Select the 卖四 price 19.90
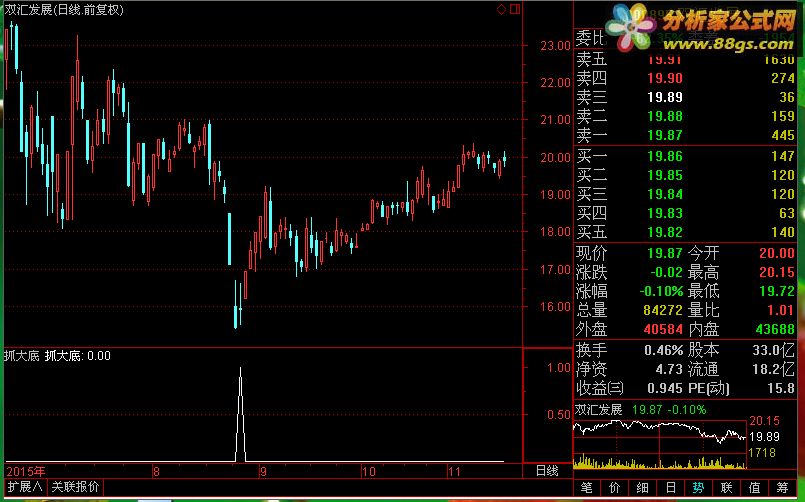The width and height of the screenshot is (805, 502). tap(665, 78)
